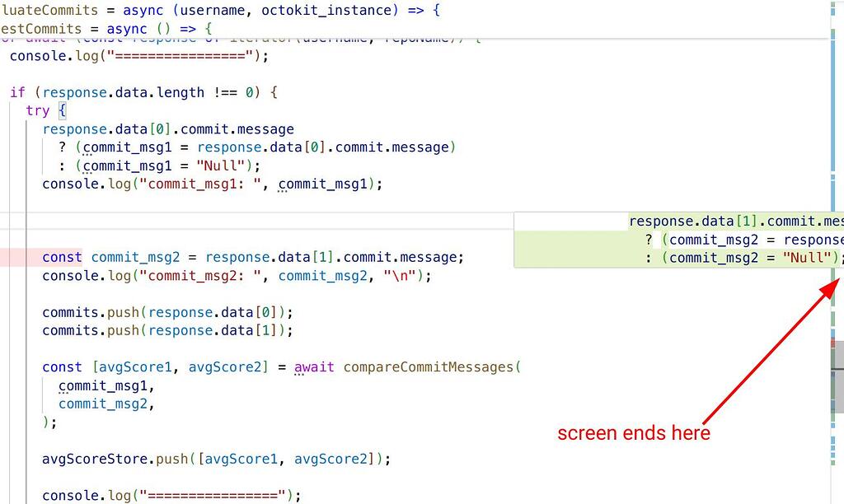
Task: Click the try keyword to position the caret
Action: click(x=38, y=110)
